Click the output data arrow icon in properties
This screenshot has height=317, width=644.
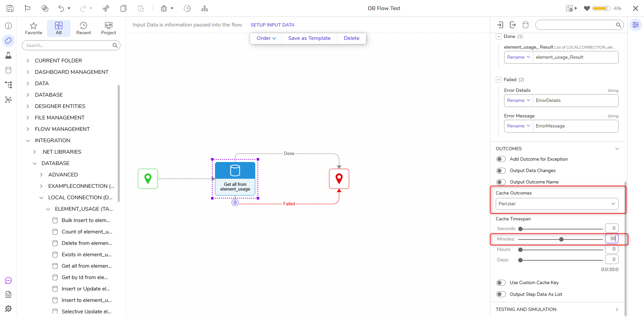coord(513,25)
